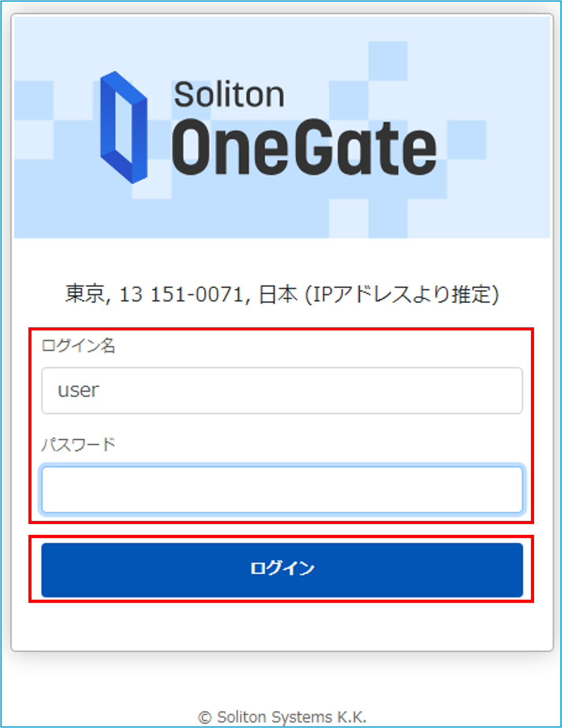The image size is (562, 728).
Task: Focus the empty パスワード input field
Action: [282, 489]
